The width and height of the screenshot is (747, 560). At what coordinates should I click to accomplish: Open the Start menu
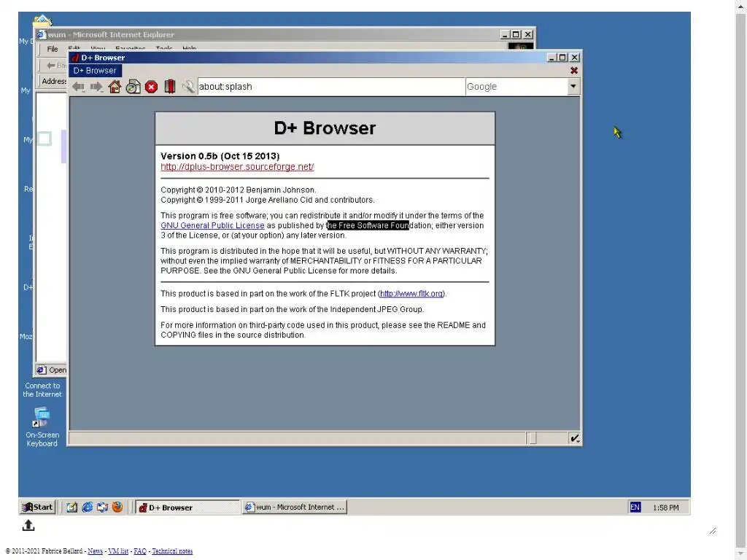click(x=38, y=507)
